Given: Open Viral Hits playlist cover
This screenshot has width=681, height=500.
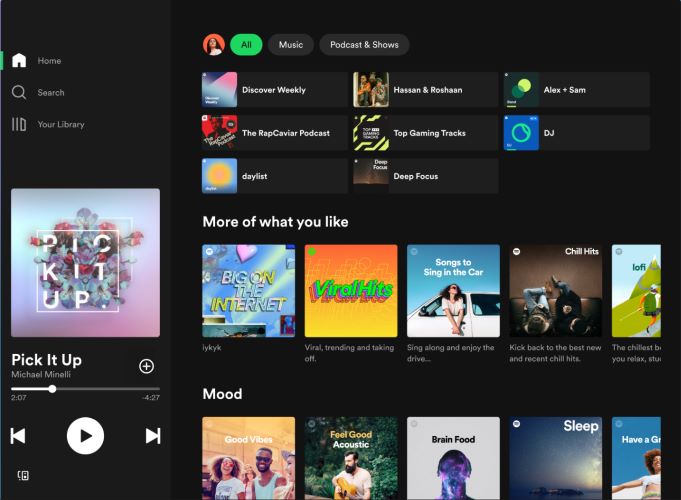Looking at the screenshot, I should 351,291.
